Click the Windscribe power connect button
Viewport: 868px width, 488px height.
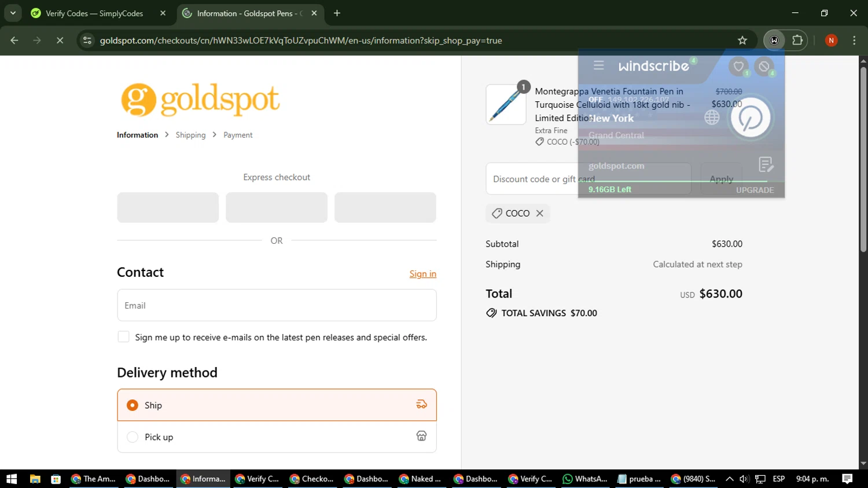pos(750,118)
